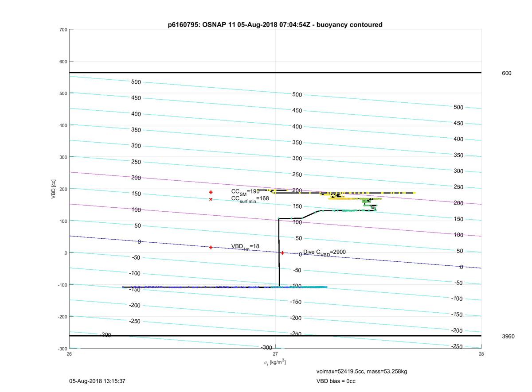Click the red plus marker left of 'VBD 1m=18'

click(211, 247)
